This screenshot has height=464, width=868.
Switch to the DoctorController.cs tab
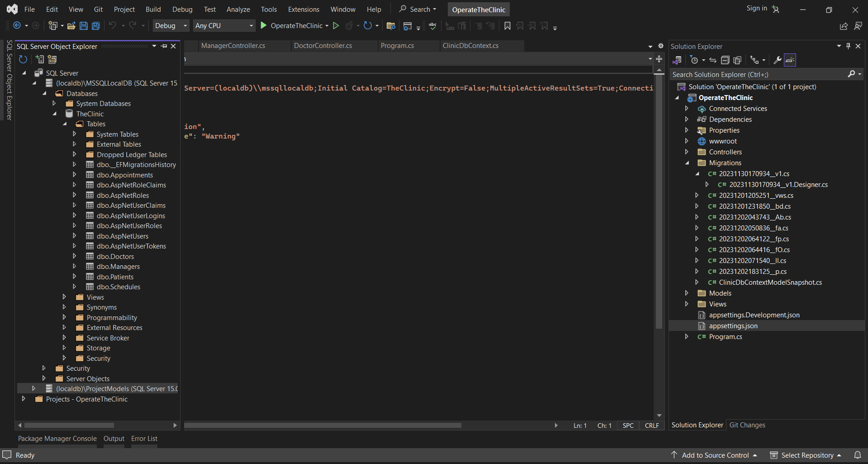coord(323,46)
